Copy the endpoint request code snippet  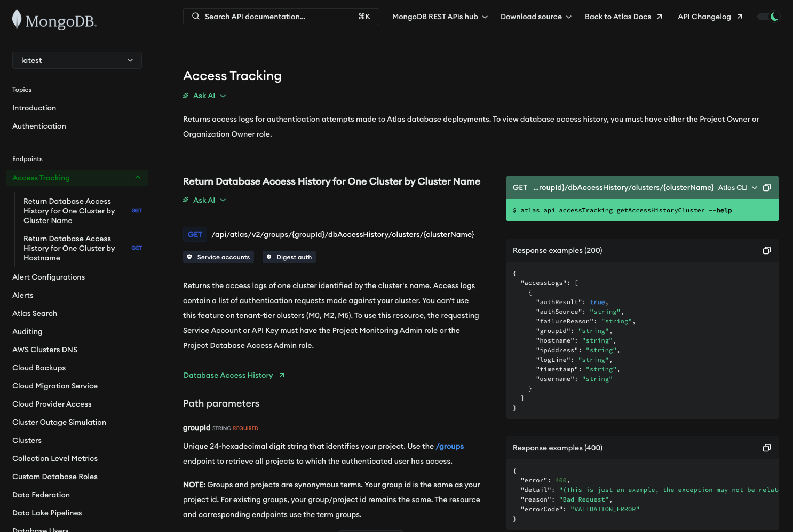pyautogui.click(x=767, y=187)
